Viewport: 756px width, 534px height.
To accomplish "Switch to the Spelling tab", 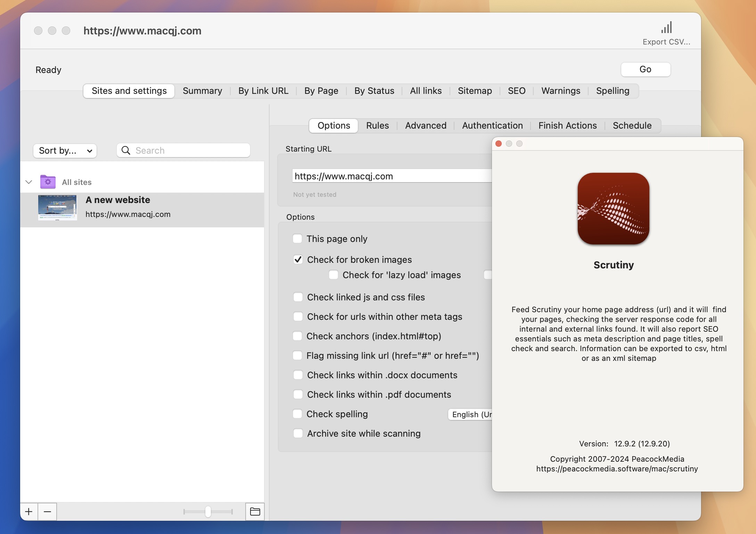I will click(x=613, y=91).
